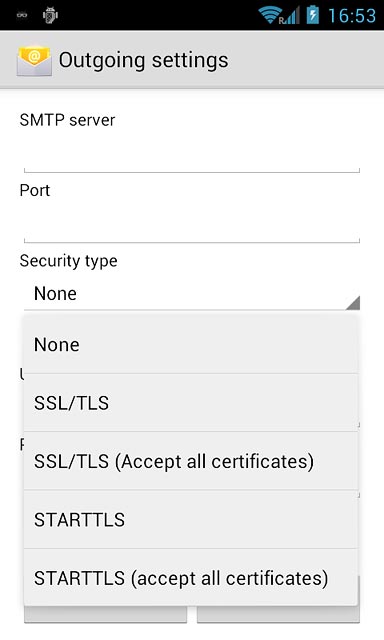Click the Security type dropdown triangle arrow

(x=353, y=303)
